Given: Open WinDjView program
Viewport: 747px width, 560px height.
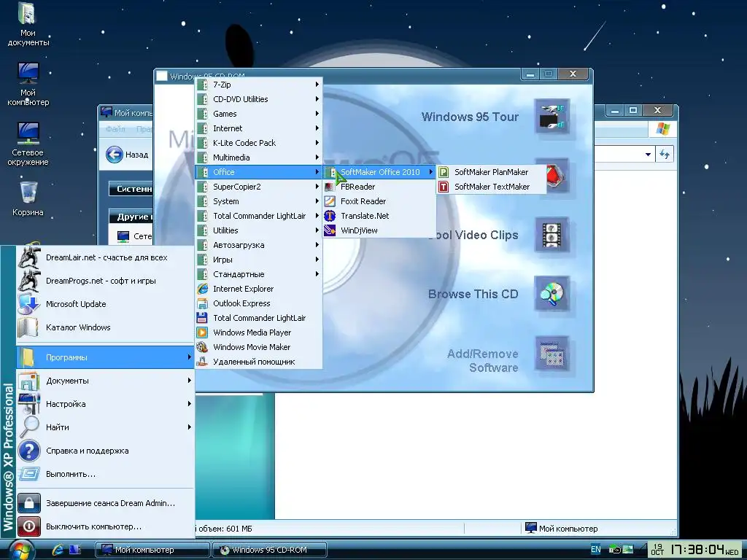Looking at the screenshot, I should [x=379, y=230].
